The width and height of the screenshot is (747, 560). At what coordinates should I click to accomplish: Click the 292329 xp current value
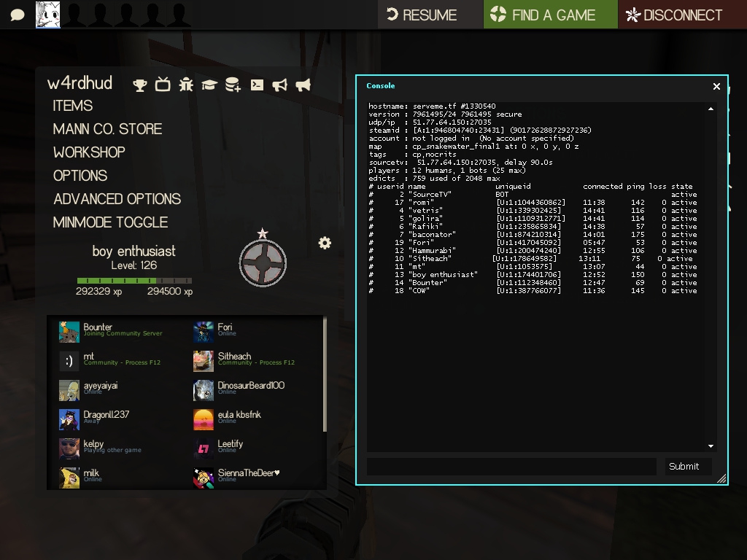click(x=98, y=292)
